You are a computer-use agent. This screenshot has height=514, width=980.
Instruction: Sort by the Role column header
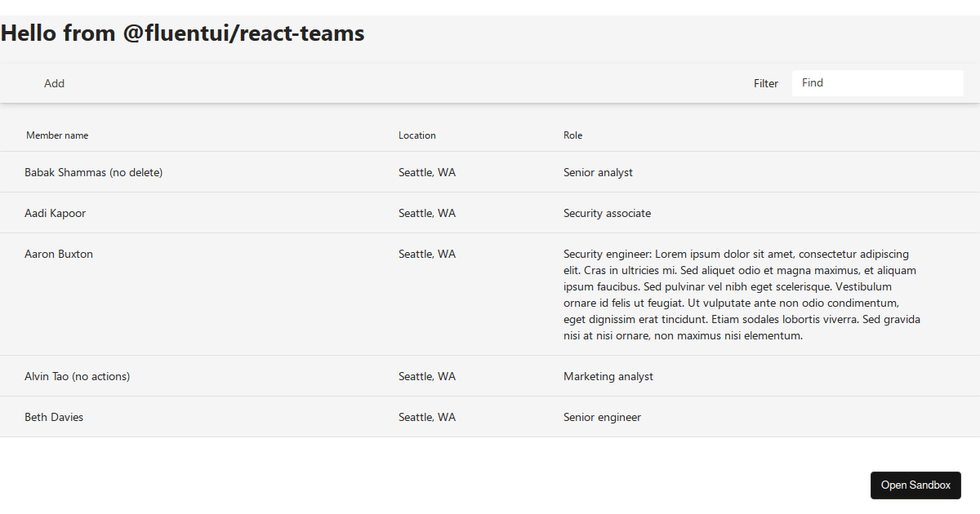click(572, 135)
